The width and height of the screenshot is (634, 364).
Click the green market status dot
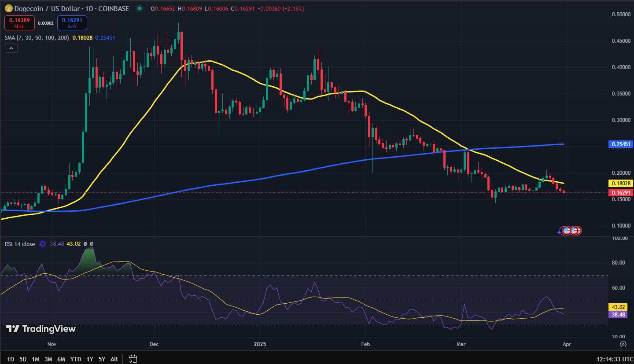[x=140, y=8]
